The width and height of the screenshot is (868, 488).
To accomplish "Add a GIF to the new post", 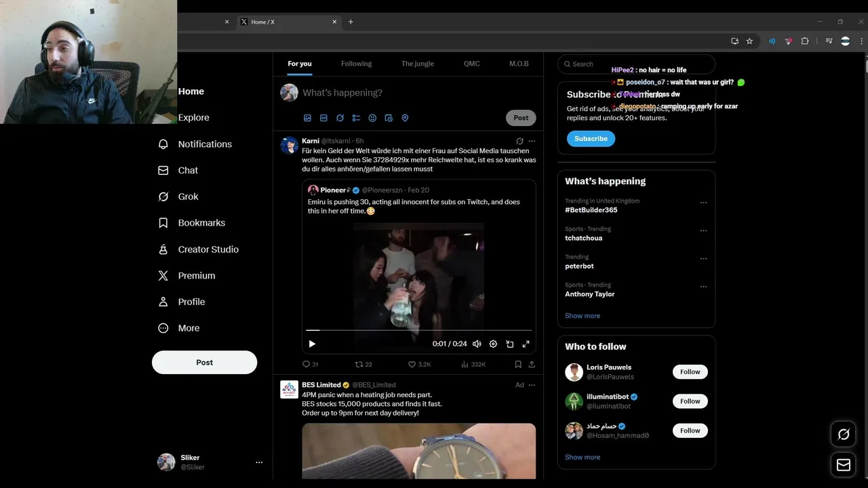I will pyautogui.click(x=323, y=118).
